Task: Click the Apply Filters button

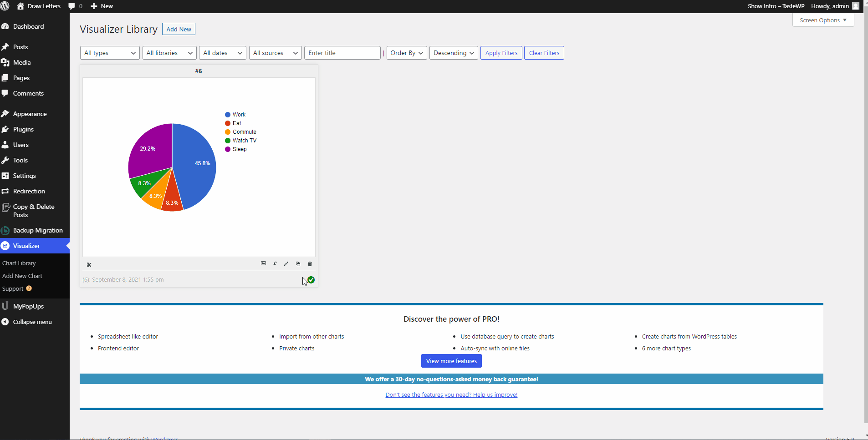Action: [x=501, y=53]
